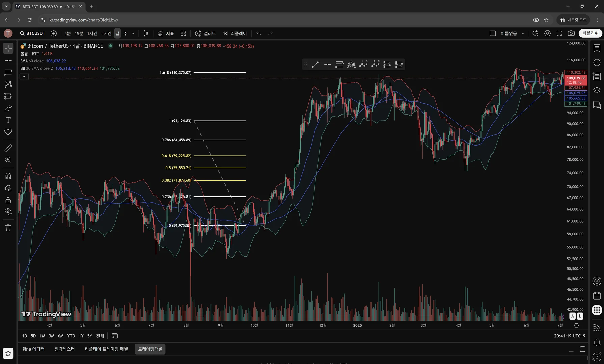
Task: Switch to the Pine 에디터 tab
Action: click(33, 349)
